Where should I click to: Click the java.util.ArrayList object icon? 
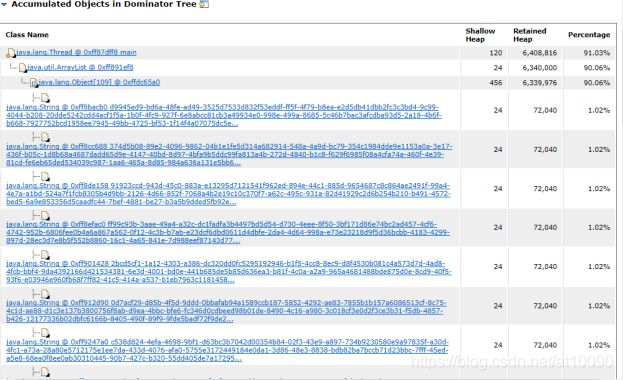point(23,68)
